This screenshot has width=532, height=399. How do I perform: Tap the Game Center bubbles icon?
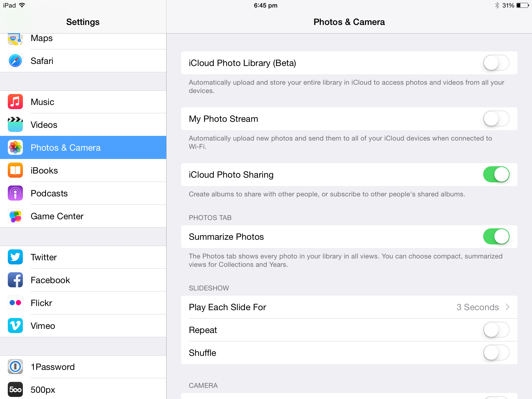(x=15, y=216)
